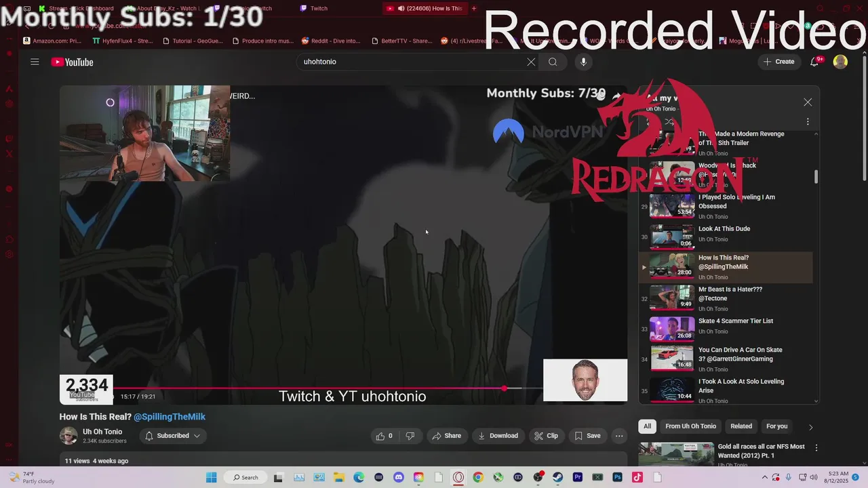Play You Can Drive A Car On Skate item
This screenshot has height=488, width=868.
[x=726, y=359]
